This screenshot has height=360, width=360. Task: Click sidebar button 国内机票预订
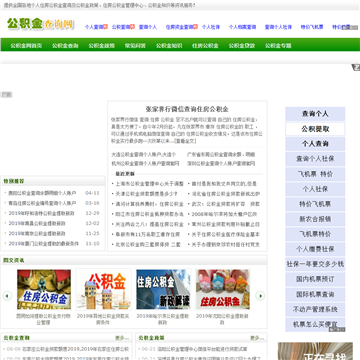[x=315, y=279]
